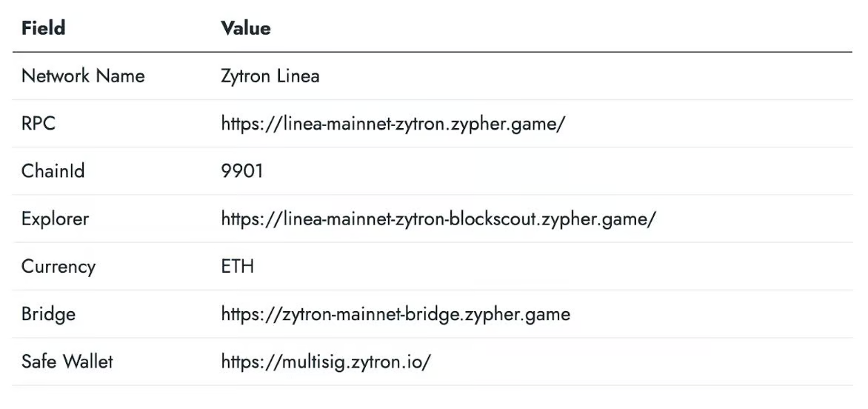The height and width of the screenshot is (409, 868).
Task: Open the Bridge zytron-mainnet-bridge URL
Action: coord(395,313)
